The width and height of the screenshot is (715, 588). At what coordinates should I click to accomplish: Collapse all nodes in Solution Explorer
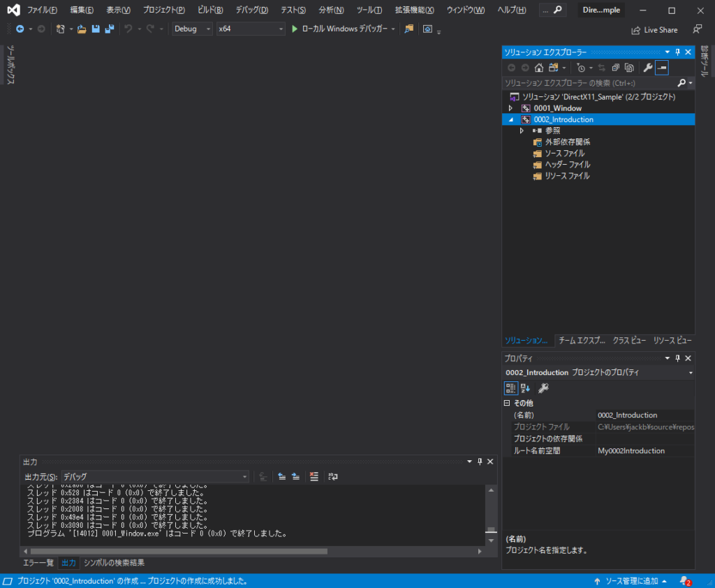pos(616,67)
